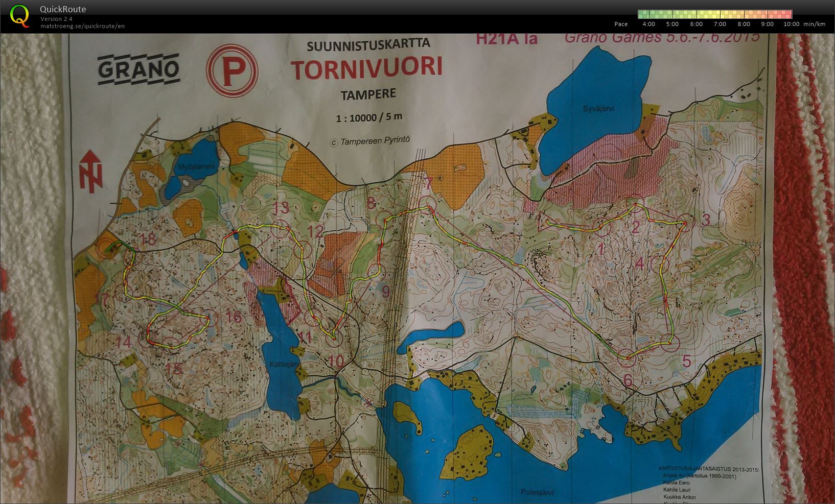Click control number 11 on the map

coord(305,337)
